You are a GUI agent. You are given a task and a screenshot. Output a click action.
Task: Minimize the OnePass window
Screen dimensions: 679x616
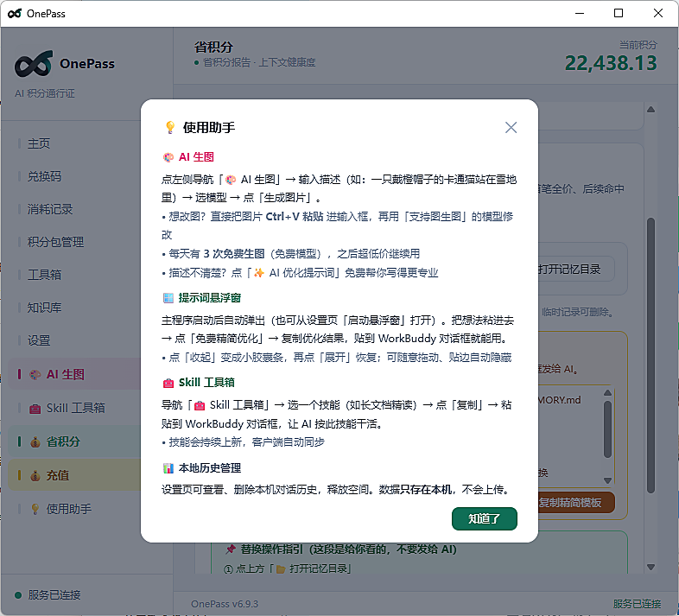[x=580, y=14]
